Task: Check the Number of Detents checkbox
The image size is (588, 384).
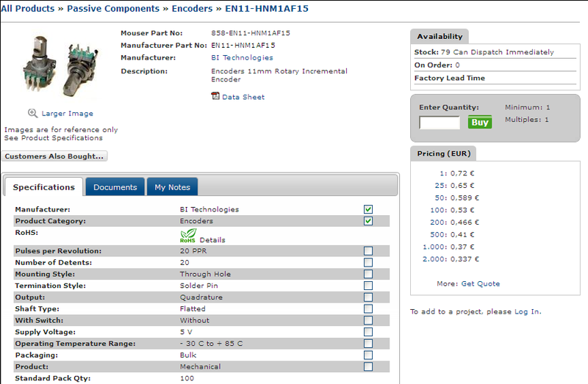Action: coord(368,263)
